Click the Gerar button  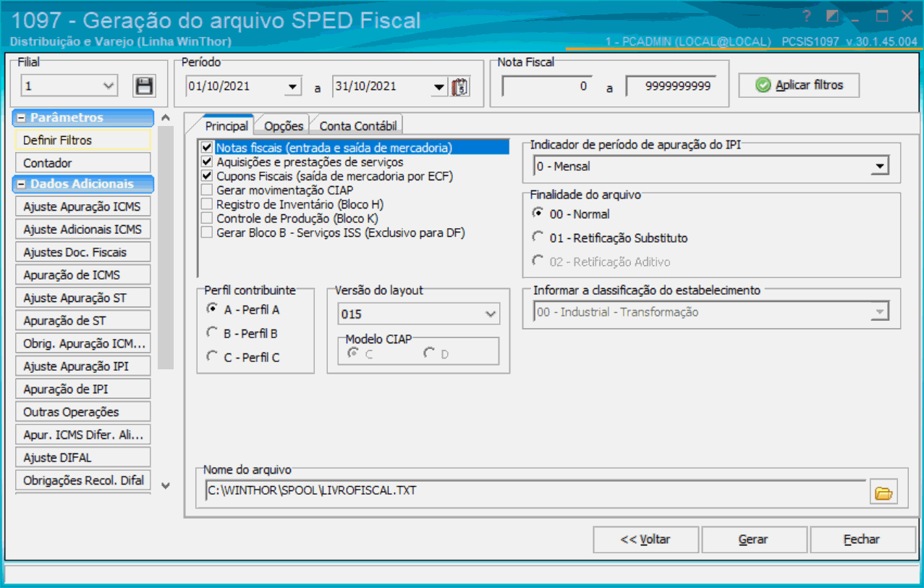pyautogui.click(x=753, y=539)
